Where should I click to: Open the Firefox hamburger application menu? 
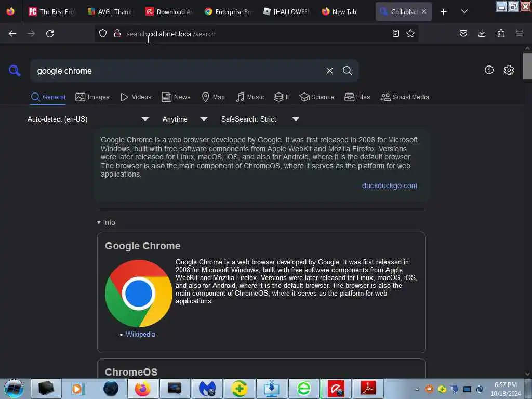pos(520,34)
